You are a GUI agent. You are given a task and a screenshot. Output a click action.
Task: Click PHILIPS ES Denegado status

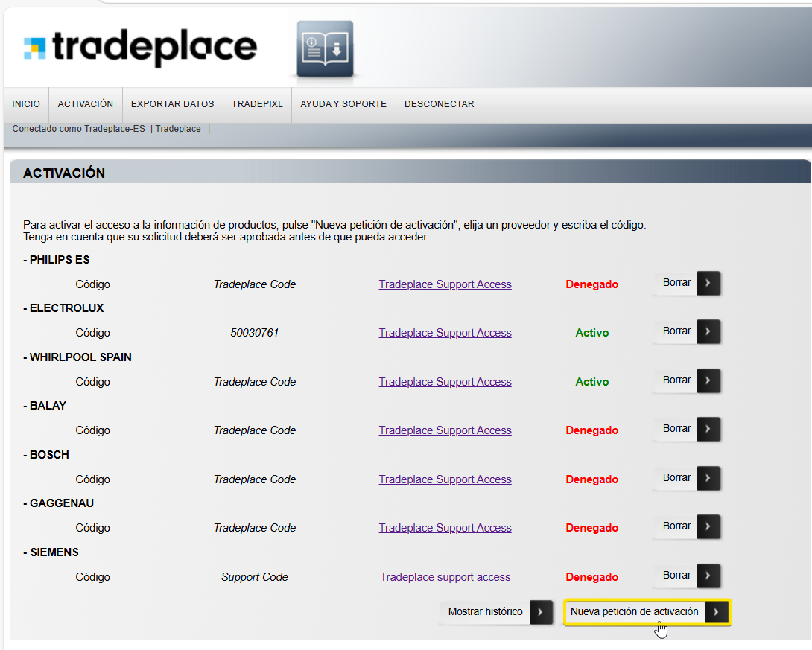592,284
